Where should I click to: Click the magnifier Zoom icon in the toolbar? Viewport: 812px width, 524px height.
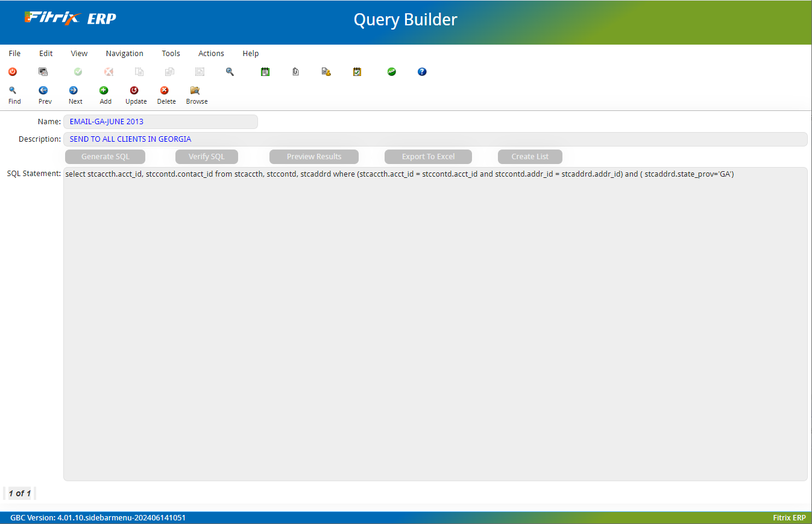(x=230, y=72)
